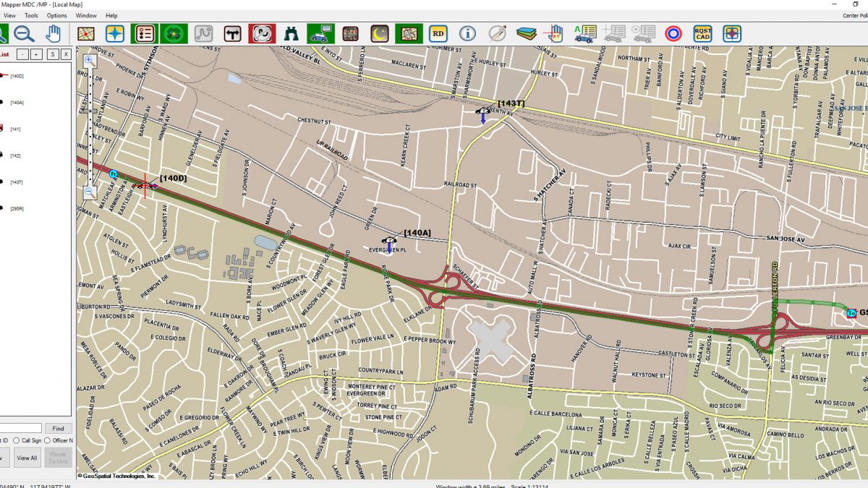The height and width of the screenshot is (488, 868).
Task: Click the blue information icon
Action: 467,33
